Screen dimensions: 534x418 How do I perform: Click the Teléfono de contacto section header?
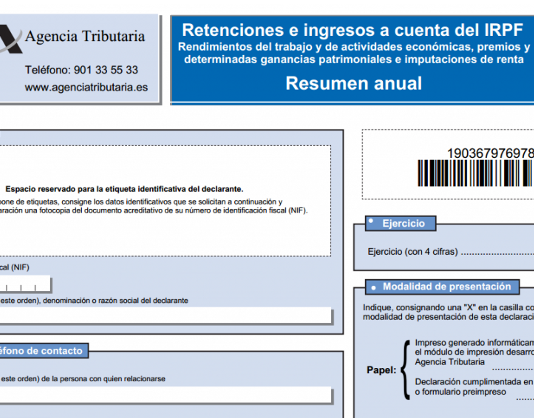click(x=44, y=351)
